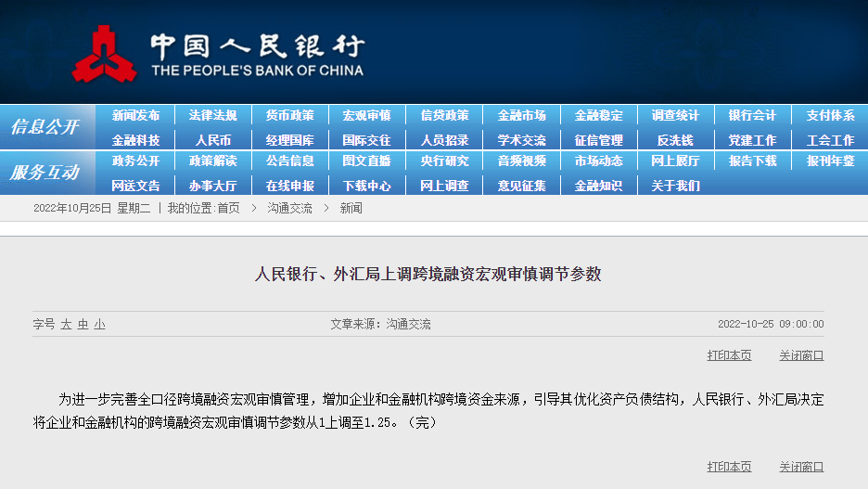Open 金融科技 link
This screenshot has height=489, width=868.
[x=135, y=140]
